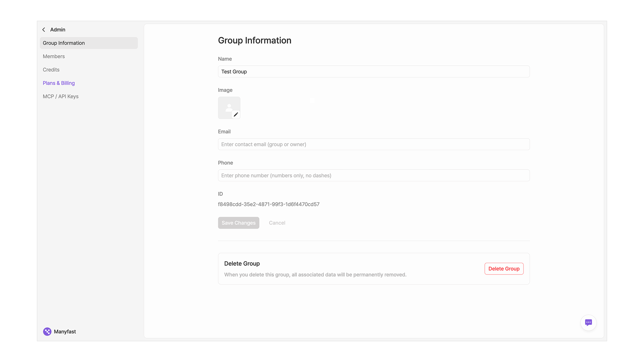Click the Cancel button

pyautogui.click(x=277, y=223)
